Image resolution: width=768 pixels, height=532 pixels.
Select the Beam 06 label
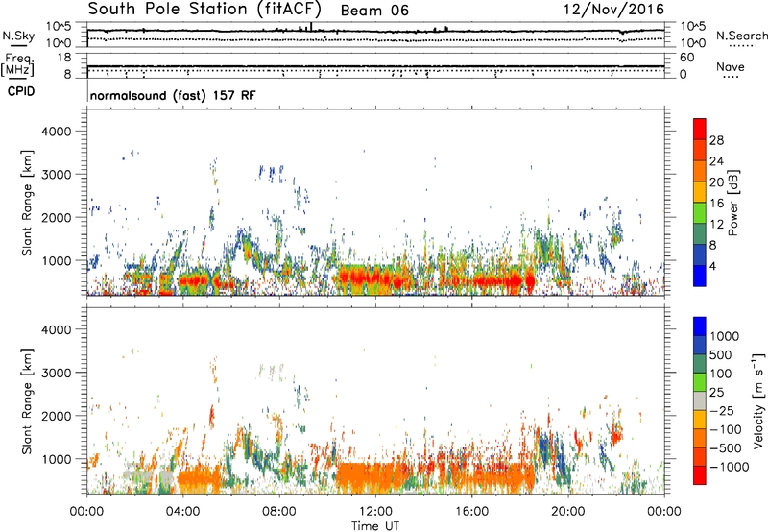click(x=374, y=11)
